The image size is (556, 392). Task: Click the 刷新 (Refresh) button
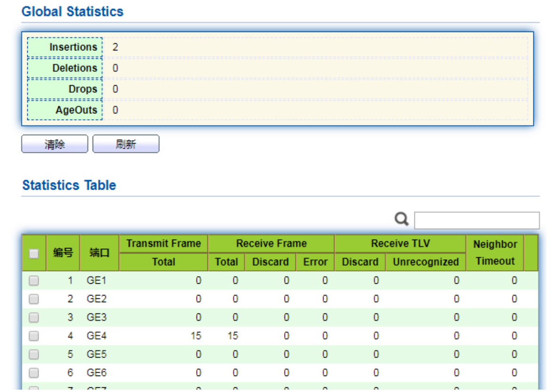tap(126, 144)
